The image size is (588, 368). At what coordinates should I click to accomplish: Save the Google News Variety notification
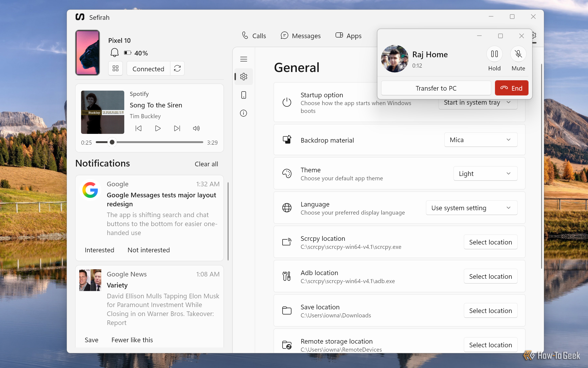tap(91, 340)
